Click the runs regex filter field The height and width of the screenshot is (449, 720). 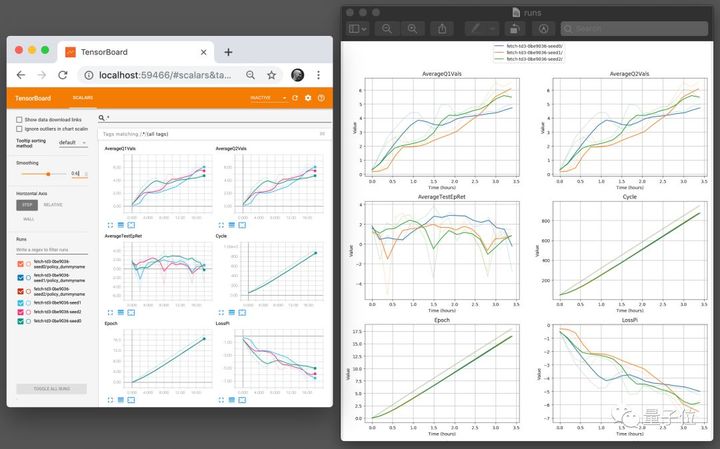point(52,250)
